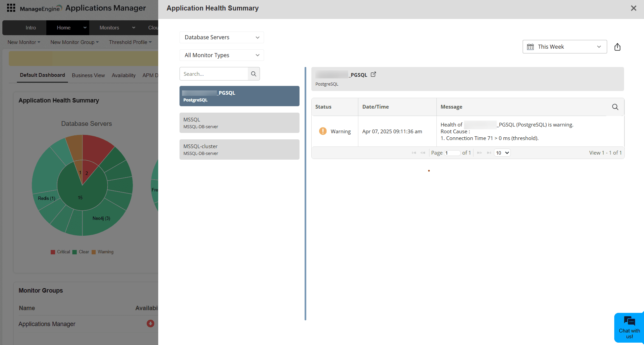Click the orange Warning legend swatch
The width and height of the screenshot is (644, 345).
pos(94,252)
